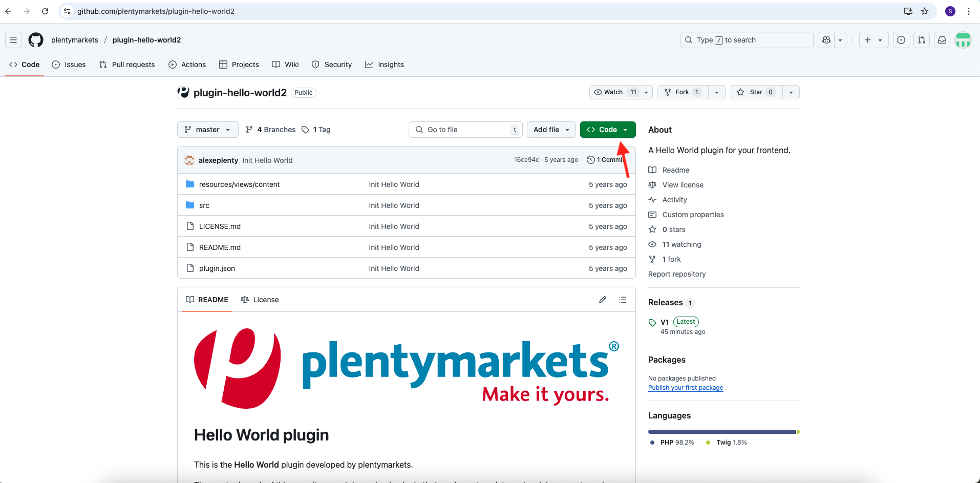Image resolution: width=980 pixels, height=483 pixels.
Task: Fork the repository
Action: pyautogui.click(x=683, y=92)
